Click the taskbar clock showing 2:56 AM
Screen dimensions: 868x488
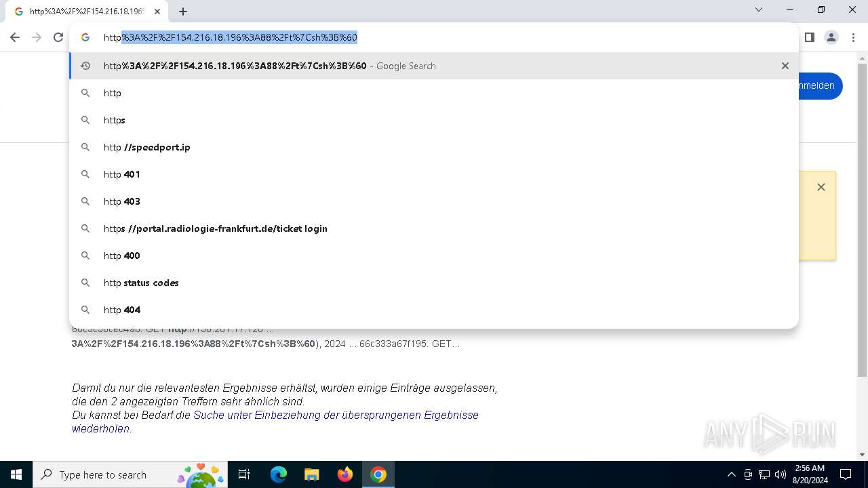click(x=809, y=474)
